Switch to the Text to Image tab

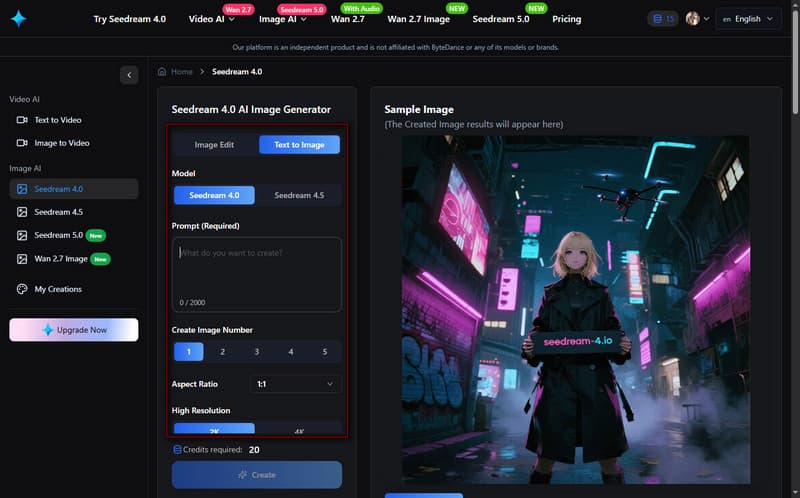[x=299, y=144]
